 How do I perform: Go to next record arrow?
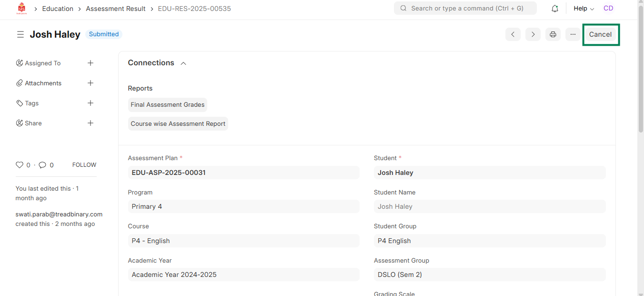(x=533, y=34)
